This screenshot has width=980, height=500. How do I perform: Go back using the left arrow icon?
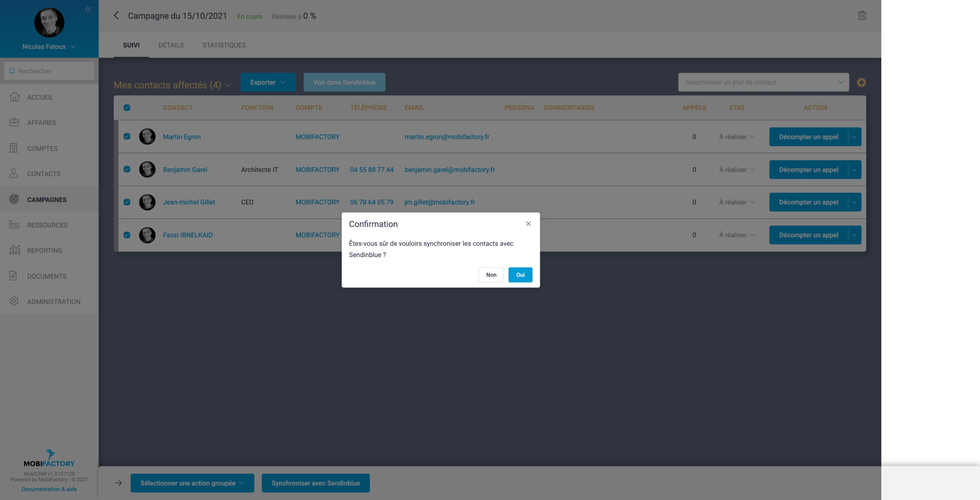click(117, 16)
